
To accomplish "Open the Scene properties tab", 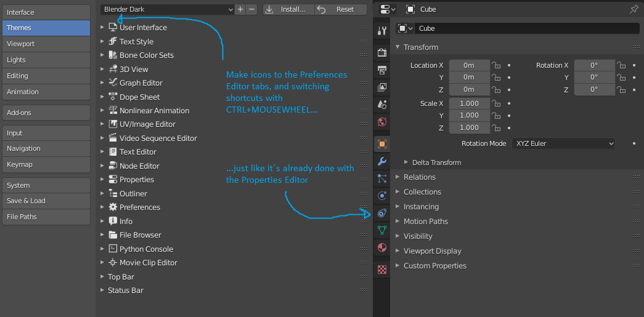I will 382,104.
